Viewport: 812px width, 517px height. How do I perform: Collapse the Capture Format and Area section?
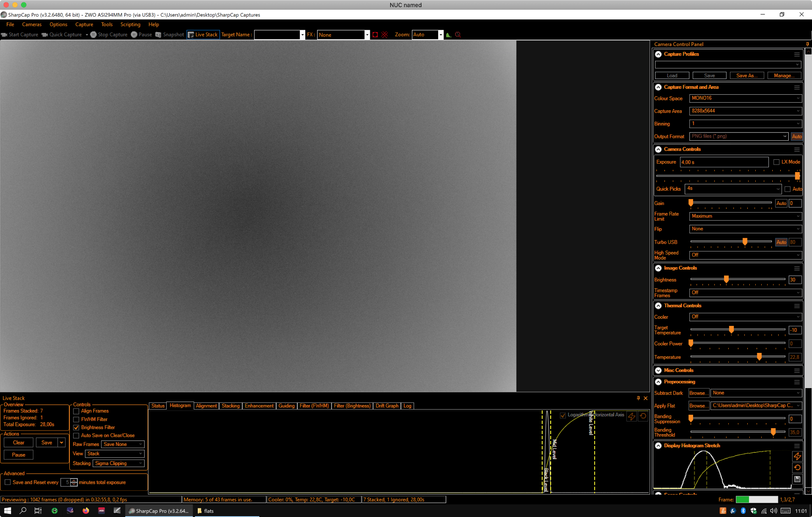tap(658, 87)
